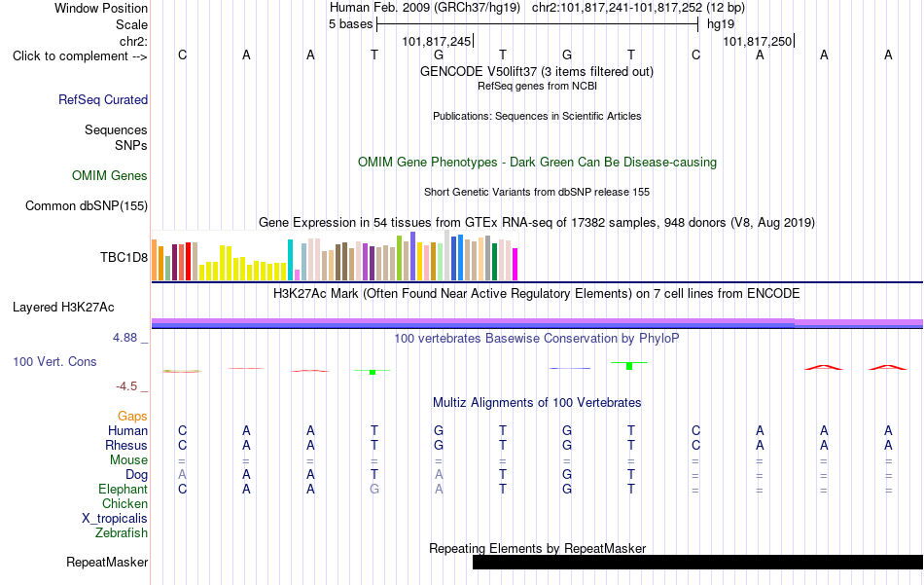
Task: Click the Common dbSNP(155) track label
Action: click(87, 205)
